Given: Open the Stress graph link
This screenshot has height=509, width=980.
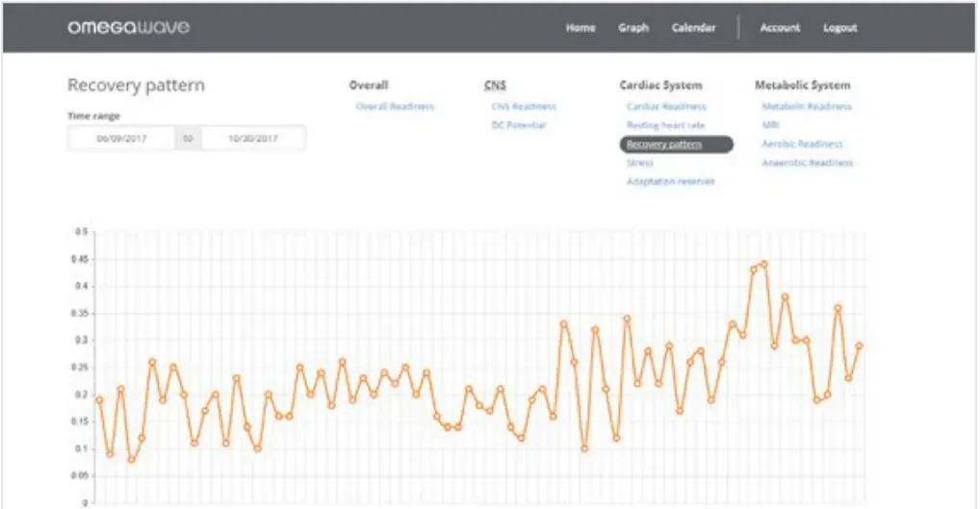Looking at the screenshot, I should 640,163.
